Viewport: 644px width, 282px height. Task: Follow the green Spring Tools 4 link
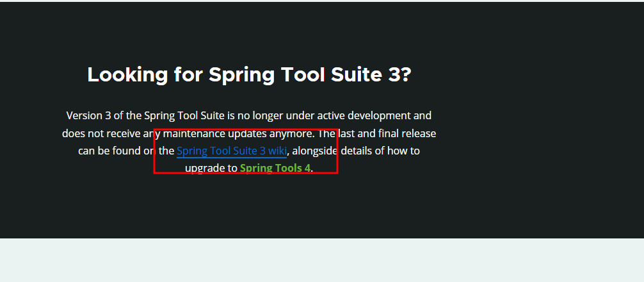coord(275,168)
